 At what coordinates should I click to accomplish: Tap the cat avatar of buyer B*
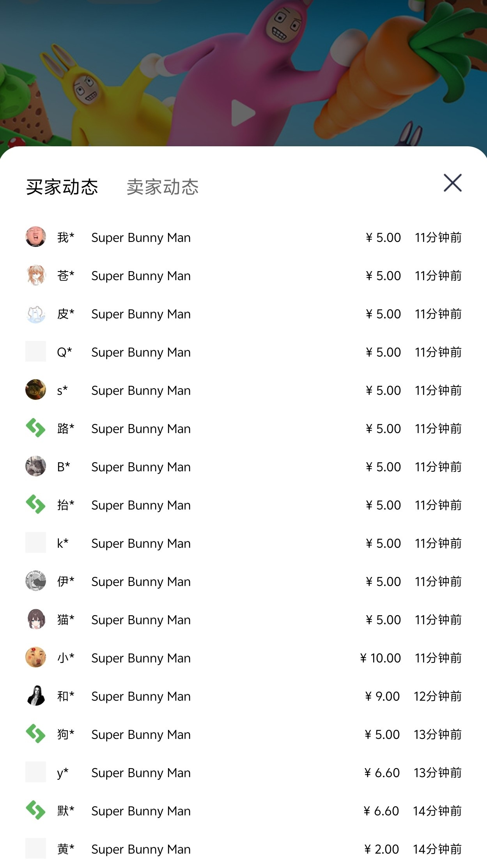point(35,466)
